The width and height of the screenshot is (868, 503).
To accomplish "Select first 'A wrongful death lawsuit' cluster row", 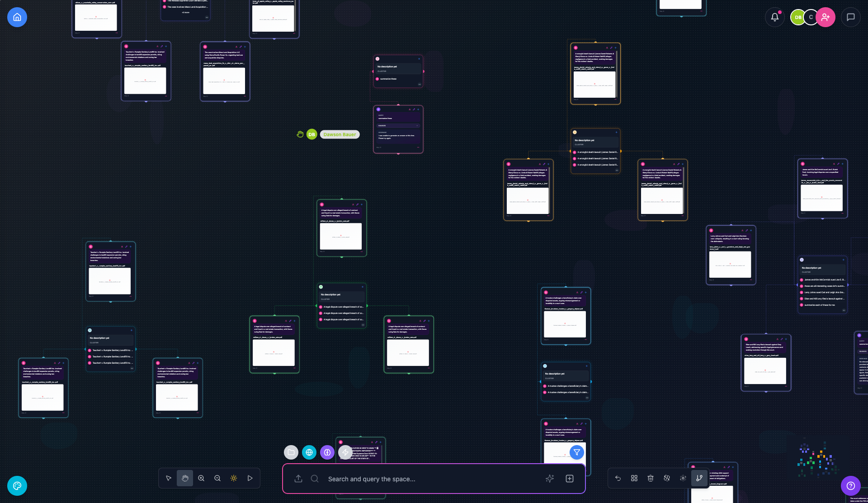I will tap(595, 152).
